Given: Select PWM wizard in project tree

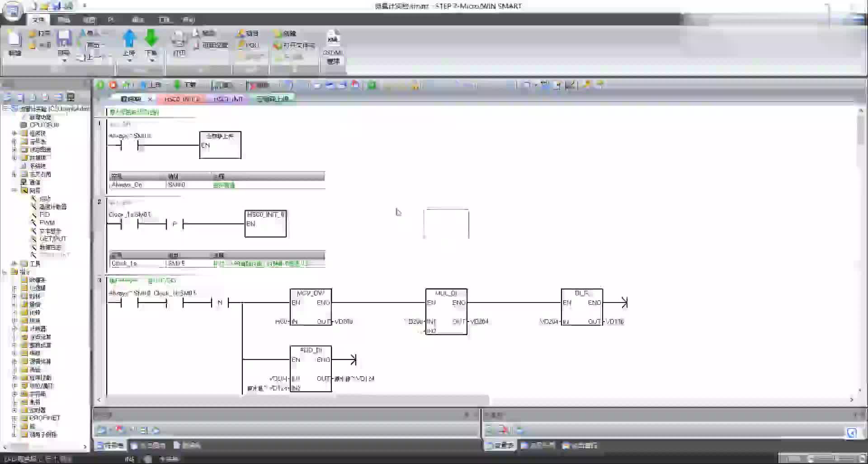Looking at the screenshot, I should 47,223.
